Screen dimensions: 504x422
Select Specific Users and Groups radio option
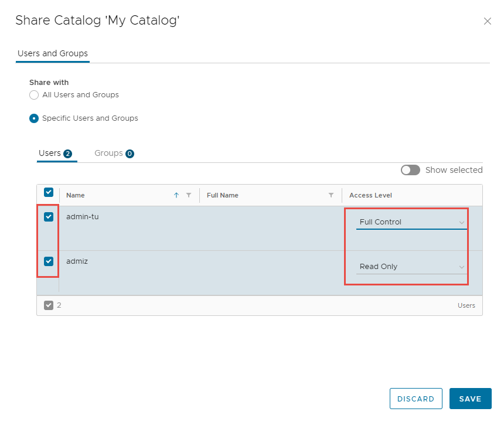[x=34, y=118]
